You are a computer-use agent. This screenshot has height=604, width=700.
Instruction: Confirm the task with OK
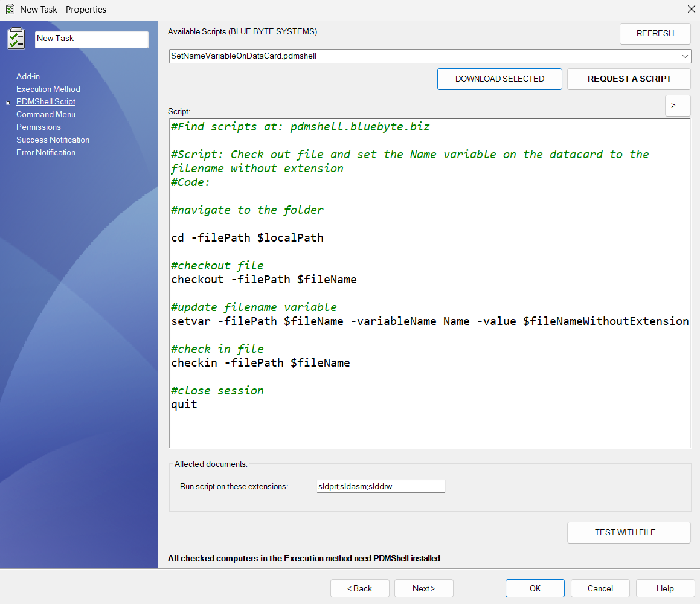[x=535, y=588]
